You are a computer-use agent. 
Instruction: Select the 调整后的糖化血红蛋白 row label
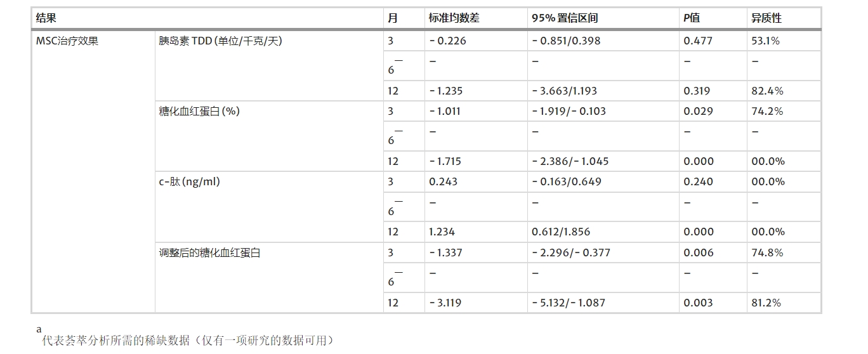pos(209,252)
